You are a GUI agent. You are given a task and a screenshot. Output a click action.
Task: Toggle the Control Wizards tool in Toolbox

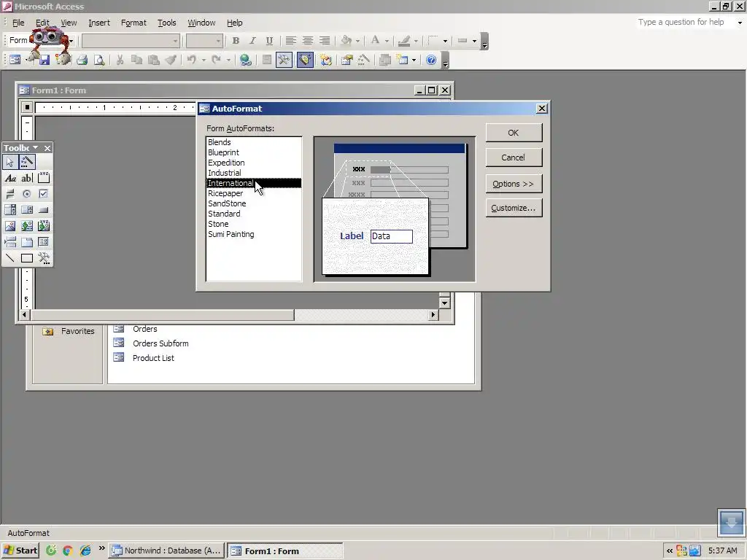pyautogui.click(x=27, y=162)
